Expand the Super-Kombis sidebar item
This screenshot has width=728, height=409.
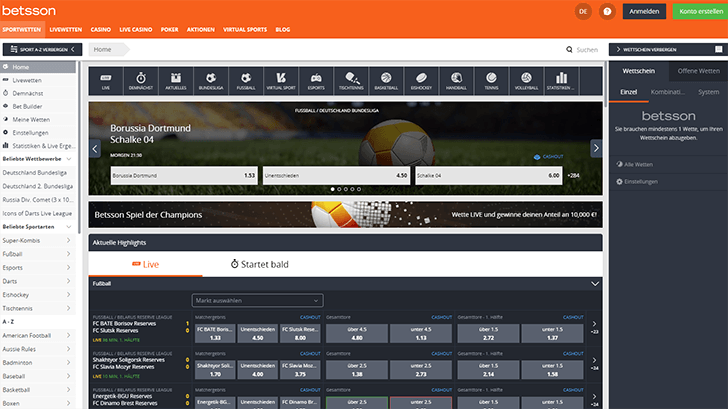69,240
